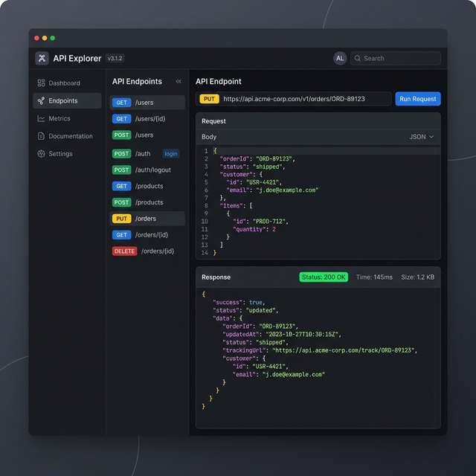476x476 pixels.
Task: Click response line "success": true
Action: click(x=239, y=303)
